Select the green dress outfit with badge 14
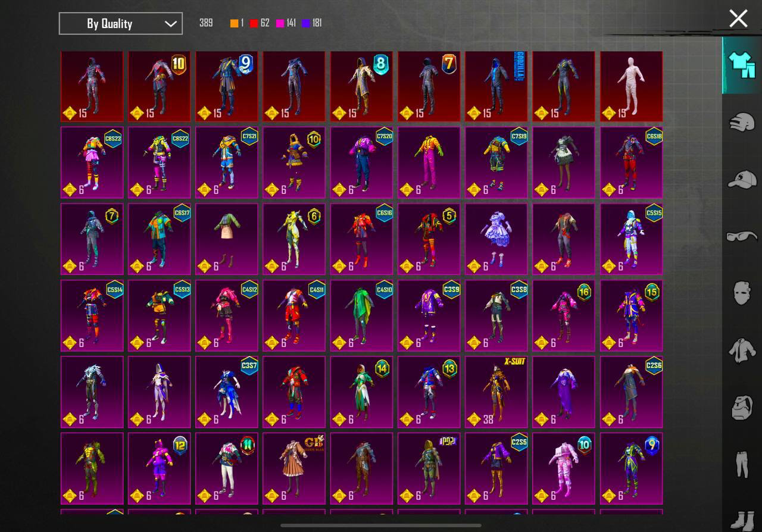Image resolution: width=762 pixels, height=532 pixels. coord(361,392)
